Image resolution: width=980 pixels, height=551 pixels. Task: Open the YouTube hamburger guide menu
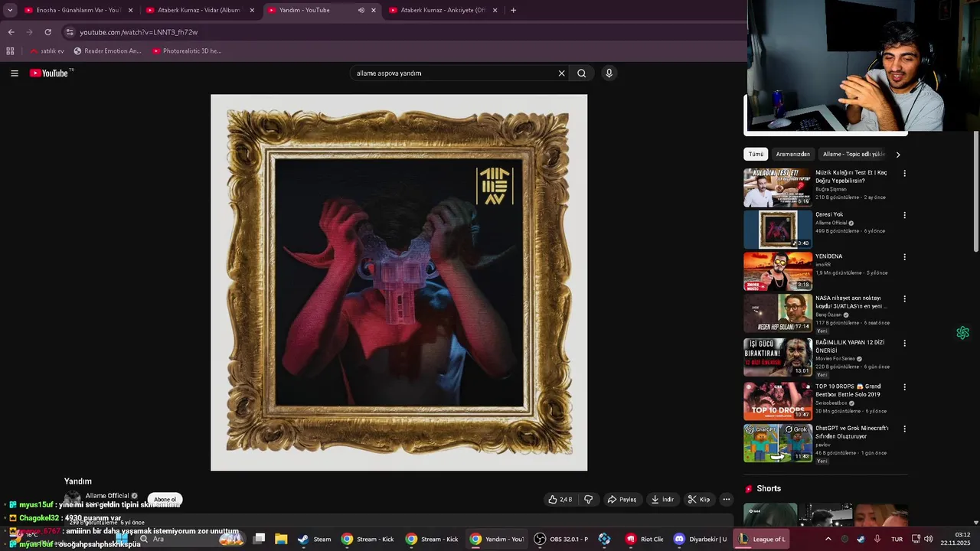point(14,73)
